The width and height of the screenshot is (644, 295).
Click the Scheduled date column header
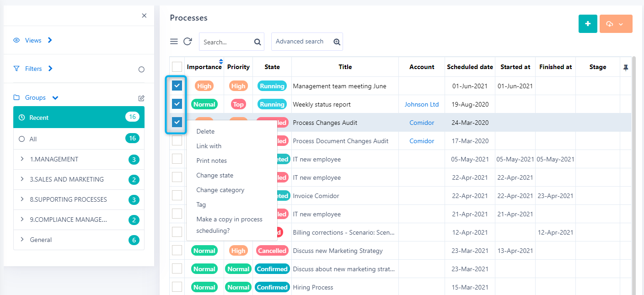(x=470, y=67)
